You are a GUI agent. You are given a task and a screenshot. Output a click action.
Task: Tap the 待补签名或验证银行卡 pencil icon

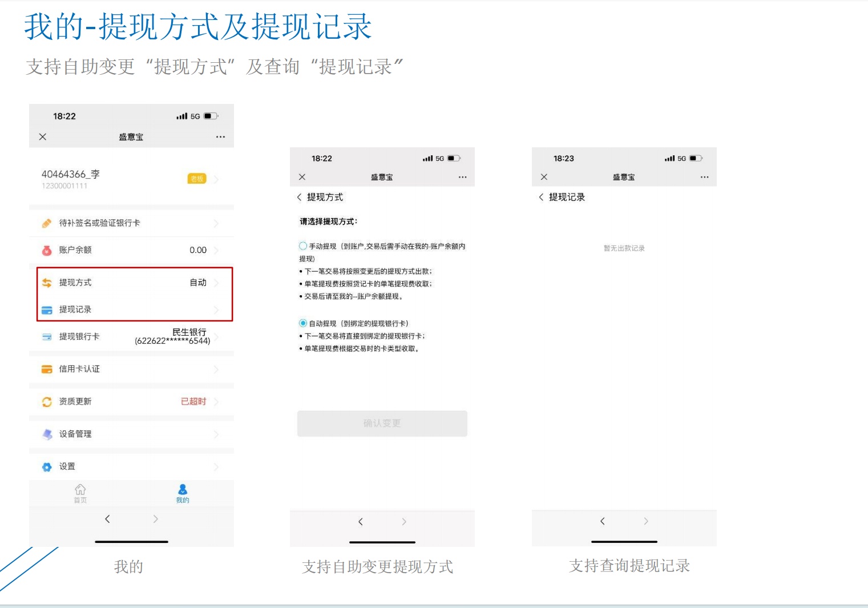pos(47,223)
